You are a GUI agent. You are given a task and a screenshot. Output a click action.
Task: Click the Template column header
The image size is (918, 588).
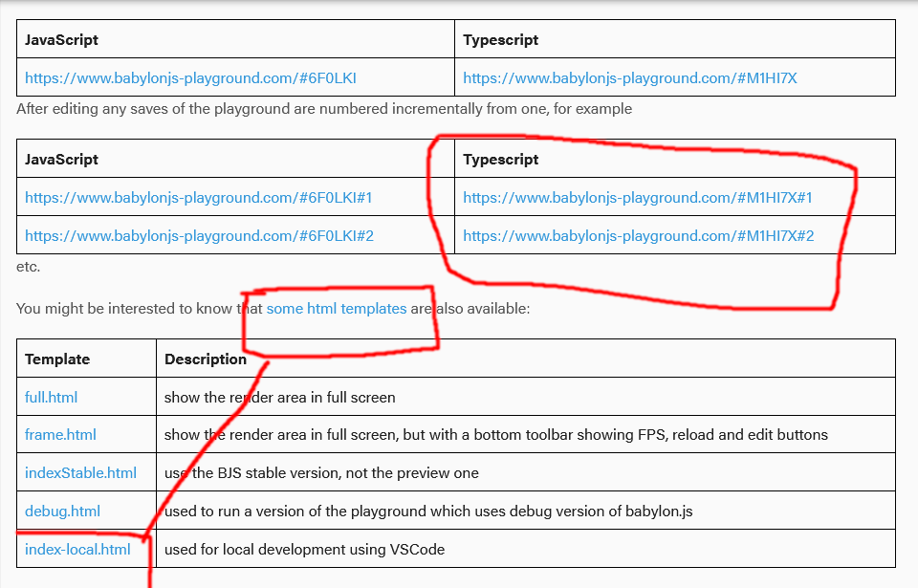click(x=56, y=359)
